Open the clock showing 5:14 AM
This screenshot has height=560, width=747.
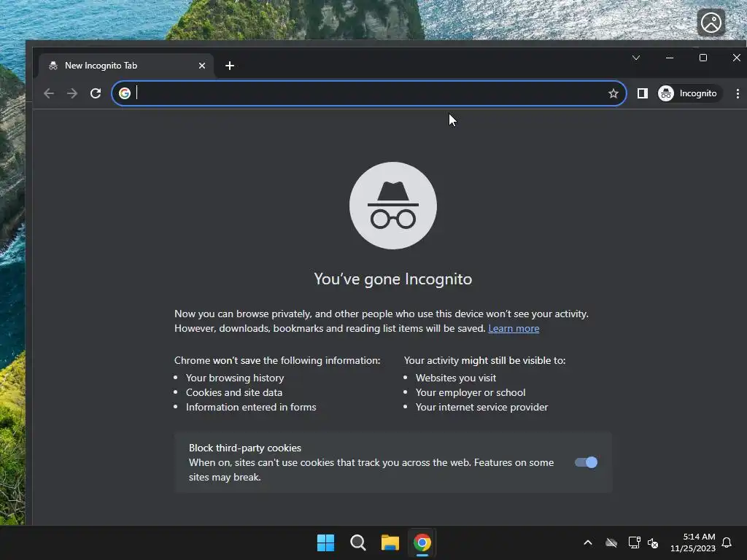pyautogui.click(x=693, y=542)
